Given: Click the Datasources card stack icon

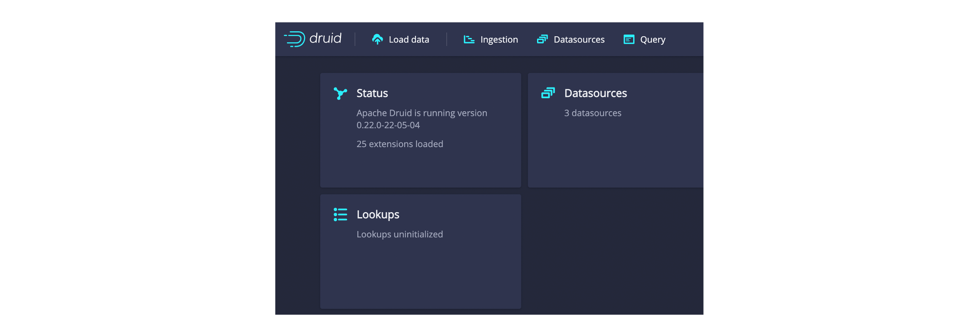Looking at the screenshot, I should 548,93.
